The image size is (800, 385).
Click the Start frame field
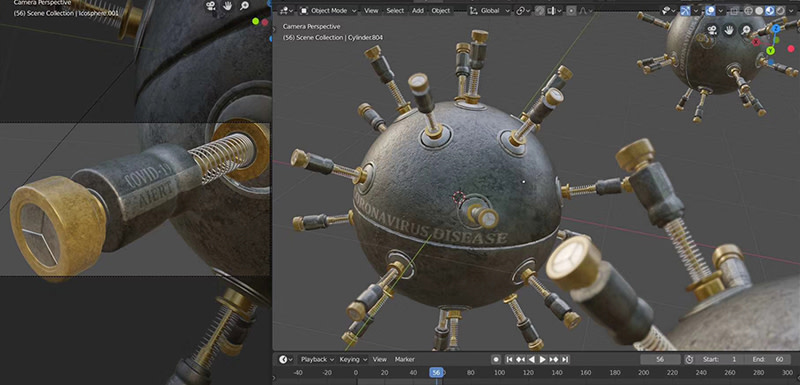(x=721, y=359)
